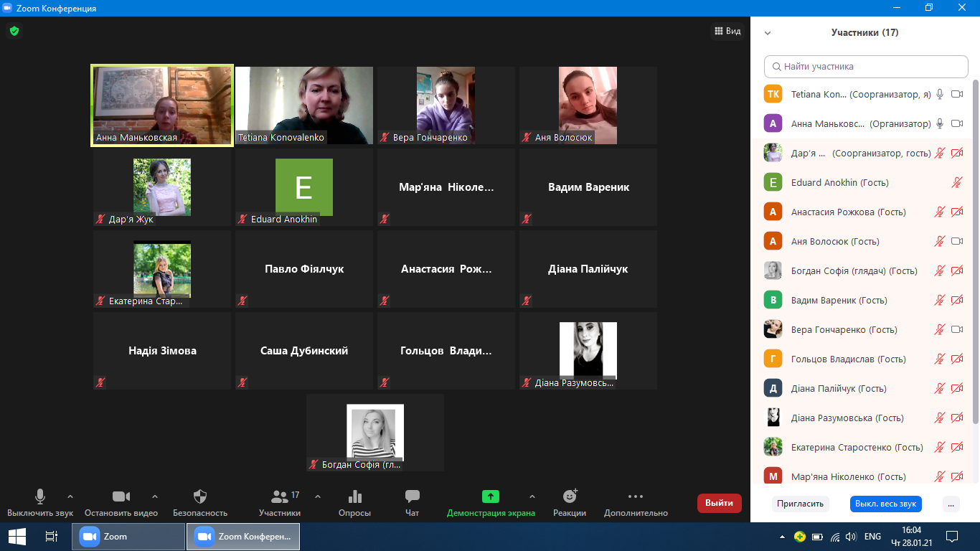Image resolution: width=980 pixels, height=551 pixels.
Task: Toggle Анастасия Рожкова's muted microphone in list
Action: tap(940, 212)
